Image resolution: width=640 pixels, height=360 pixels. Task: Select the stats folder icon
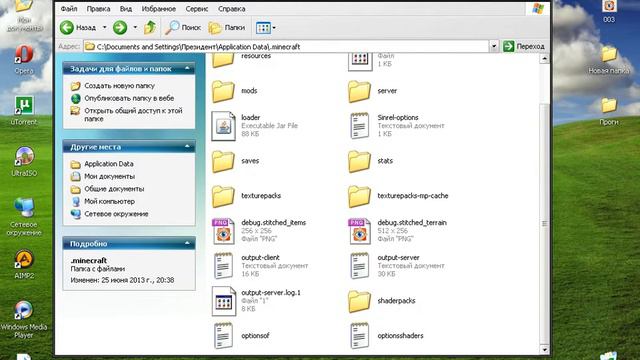coord(359,161)
